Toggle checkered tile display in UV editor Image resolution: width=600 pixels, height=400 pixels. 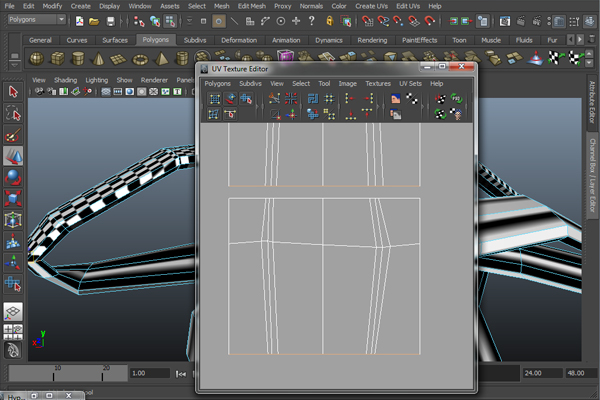[412, 99]
